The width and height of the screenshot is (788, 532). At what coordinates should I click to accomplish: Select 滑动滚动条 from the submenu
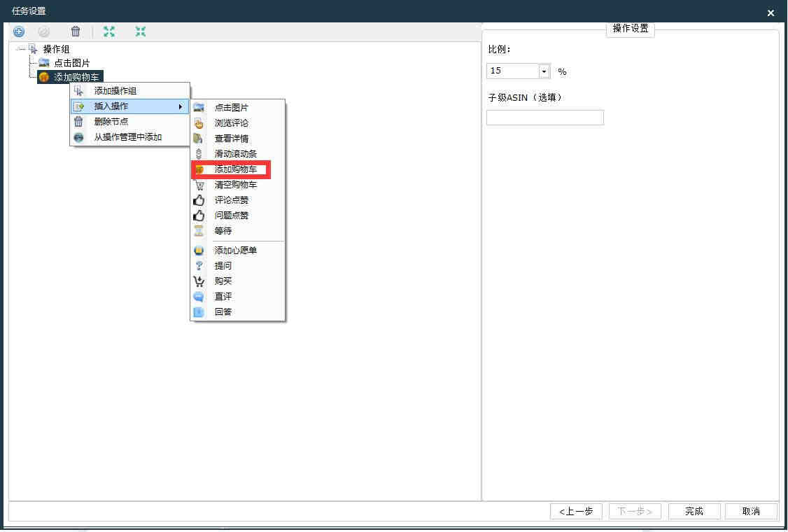[x=238, y=154]
